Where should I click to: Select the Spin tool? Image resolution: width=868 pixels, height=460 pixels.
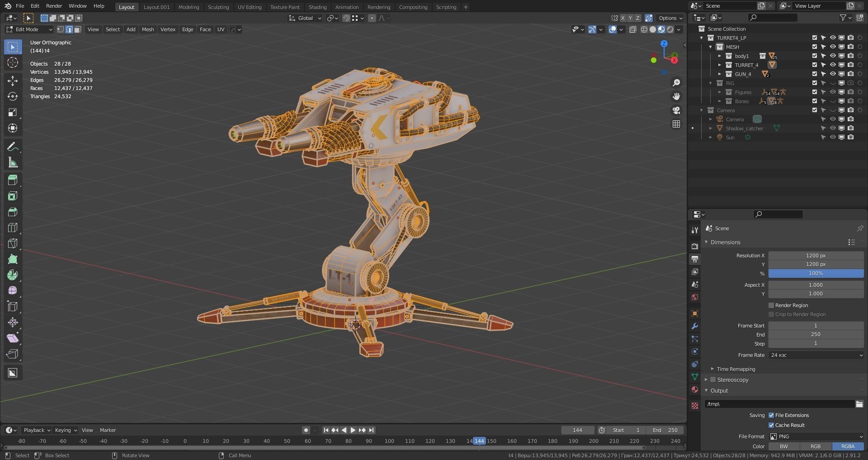point(13,275)
